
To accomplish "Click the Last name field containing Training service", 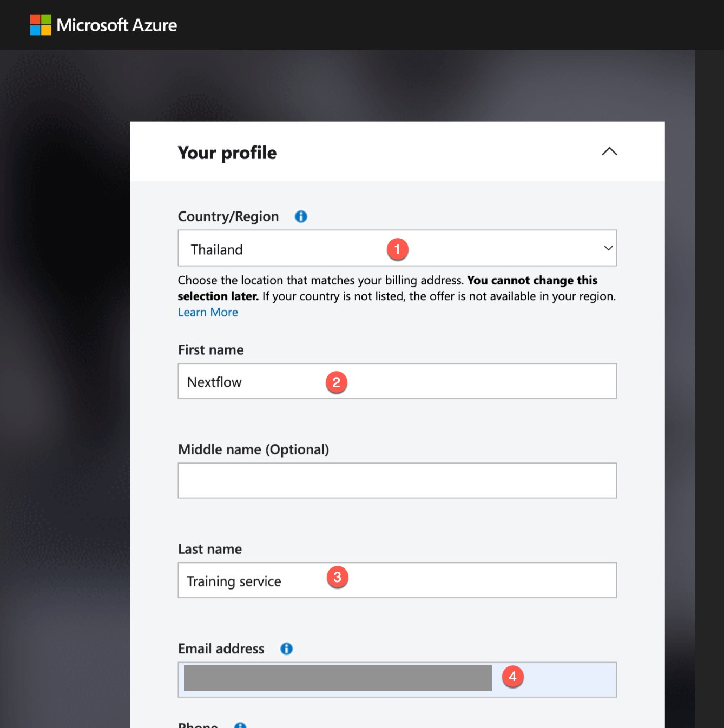I will tap(397, 580).
